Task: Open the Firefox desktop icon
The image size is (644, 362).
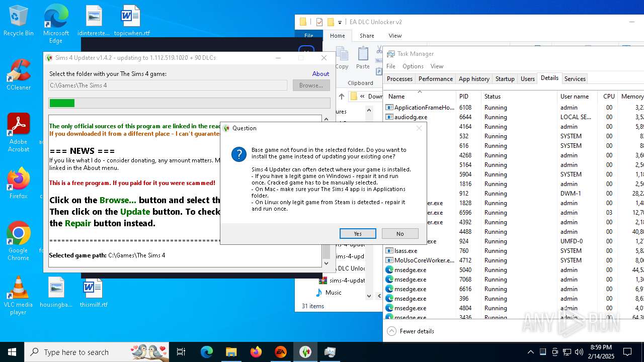Action: 19,184
